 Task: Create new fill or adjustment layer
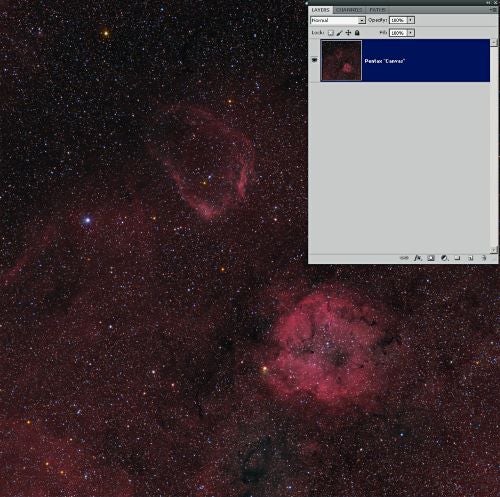click(444, 258)
